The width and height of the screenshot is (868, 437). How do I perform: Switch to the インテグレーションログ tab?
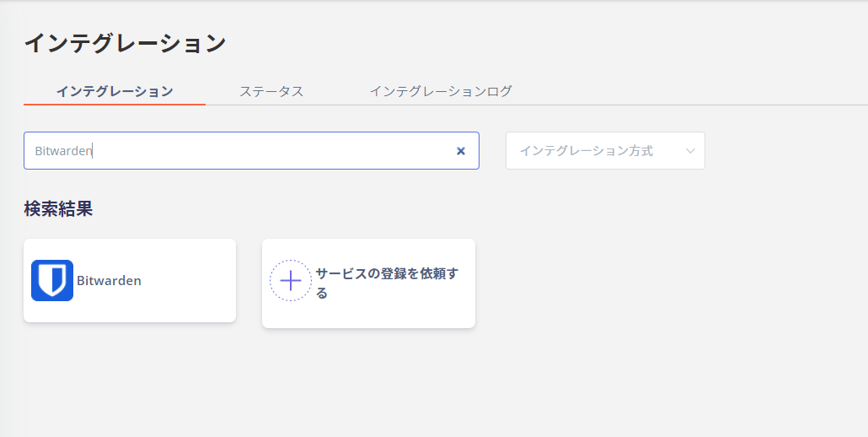tap(441, 91)
